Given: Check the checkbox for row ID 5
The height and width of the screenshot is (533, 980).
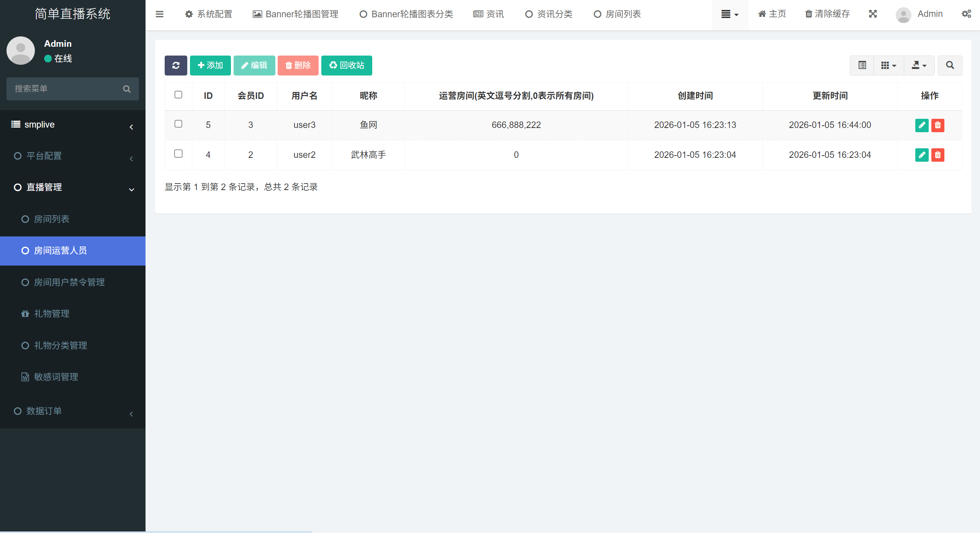Looking at the screenshot, I should click(178, 124).
